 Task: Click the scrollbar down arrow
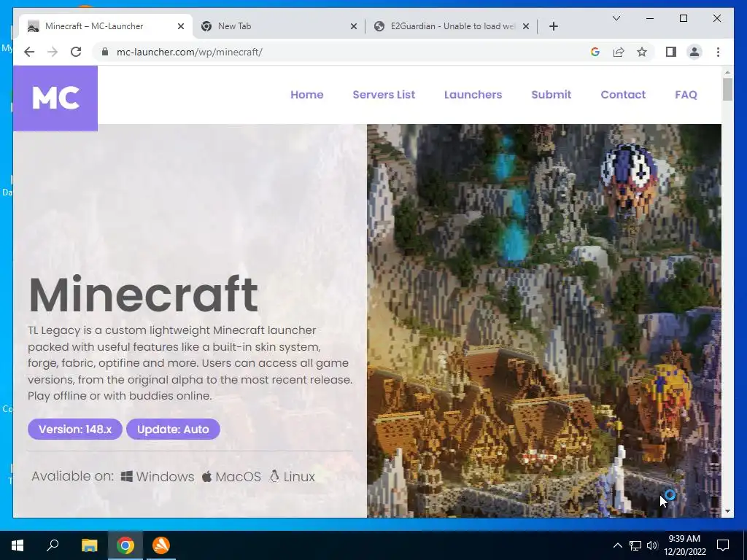[x=727, y=511]
